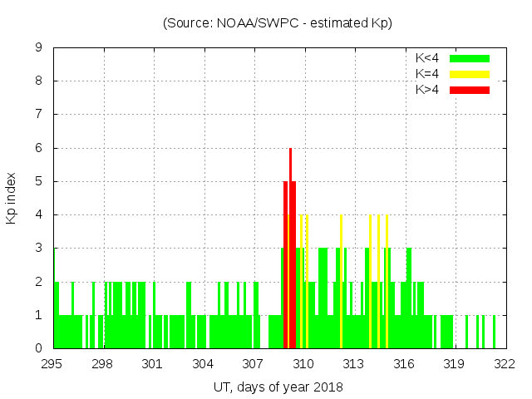Click the NOAA/SWPC source title text
532x399 pixels.
tap(278, 23)
